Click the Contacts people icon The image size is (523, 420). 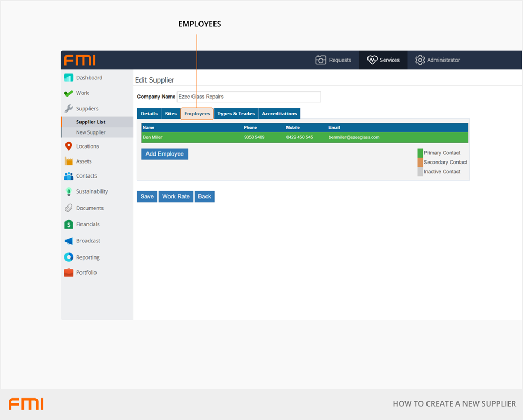69,176
